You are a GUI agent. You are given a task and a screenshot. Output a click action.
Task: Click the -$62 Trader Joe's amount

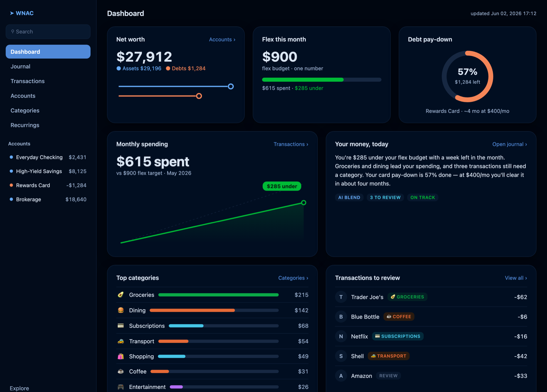[x=520, y=297]
